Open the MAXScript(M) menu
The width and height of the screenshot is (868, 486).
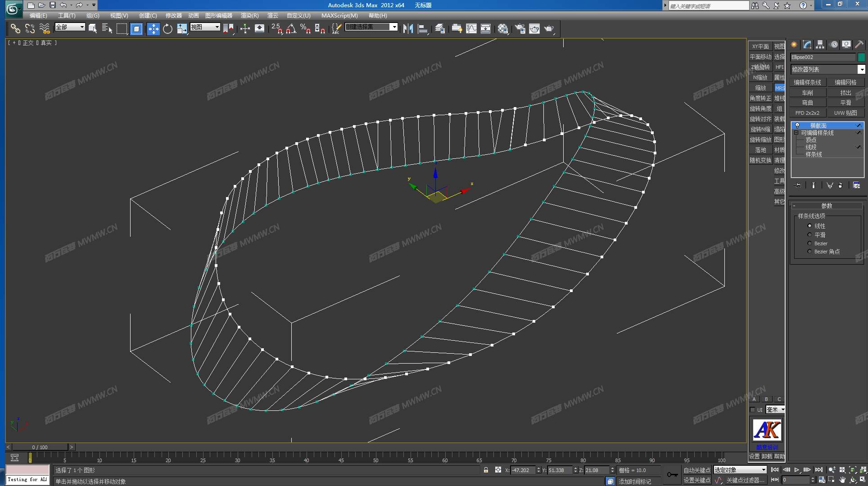(339, 15)
